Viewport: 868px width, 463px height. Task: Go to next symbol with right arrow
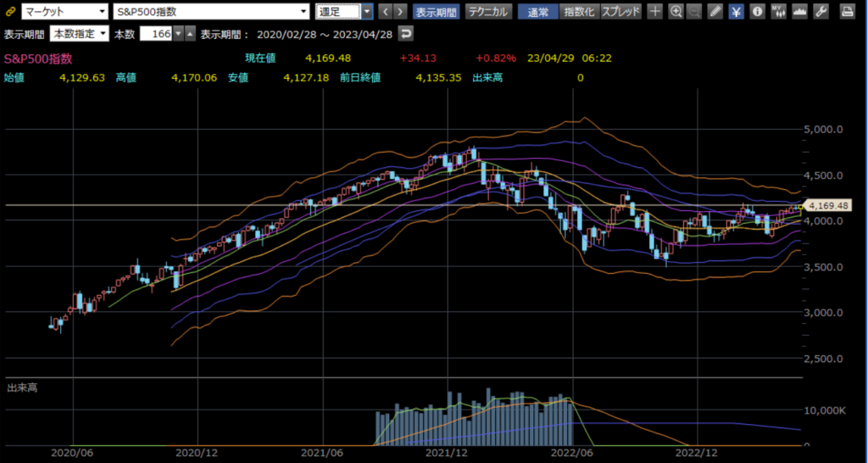[x=400, y=12]
